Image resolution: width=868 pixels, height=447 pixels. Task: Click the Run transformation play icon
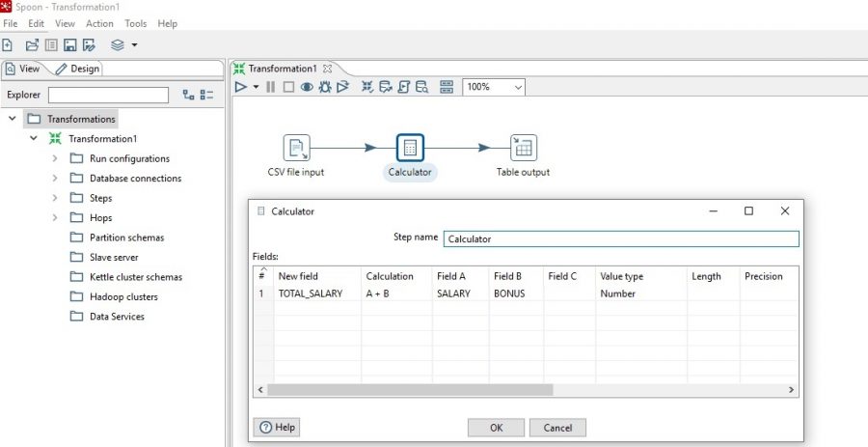(x=240, y=87)
